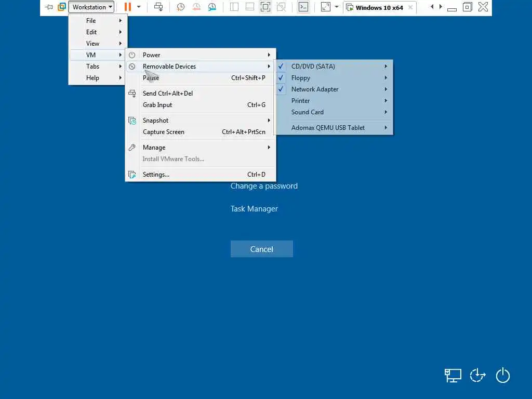Click the Settings menu icon
The height and width of the screenshot is (399, 532).
132,175
